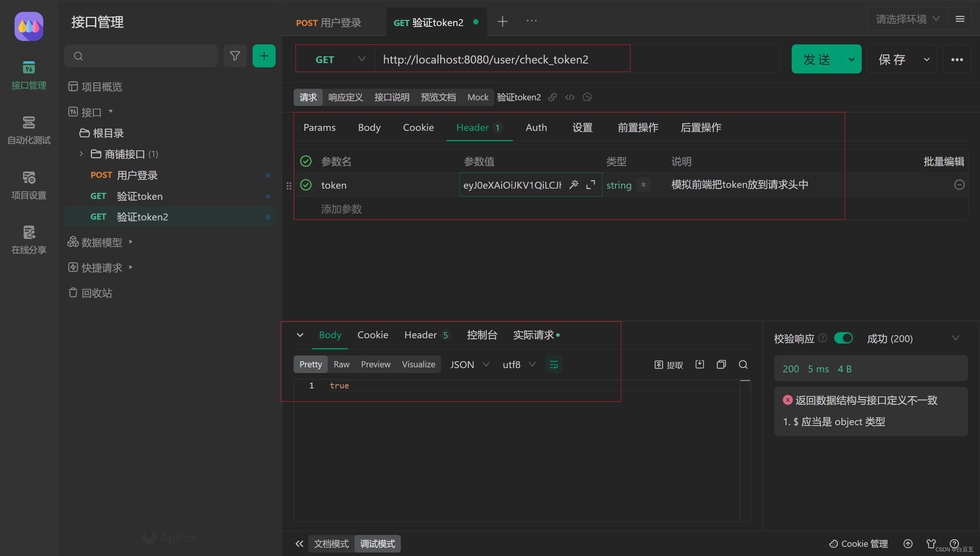
Task: Click the copy response icon
Action: [721, 364]
